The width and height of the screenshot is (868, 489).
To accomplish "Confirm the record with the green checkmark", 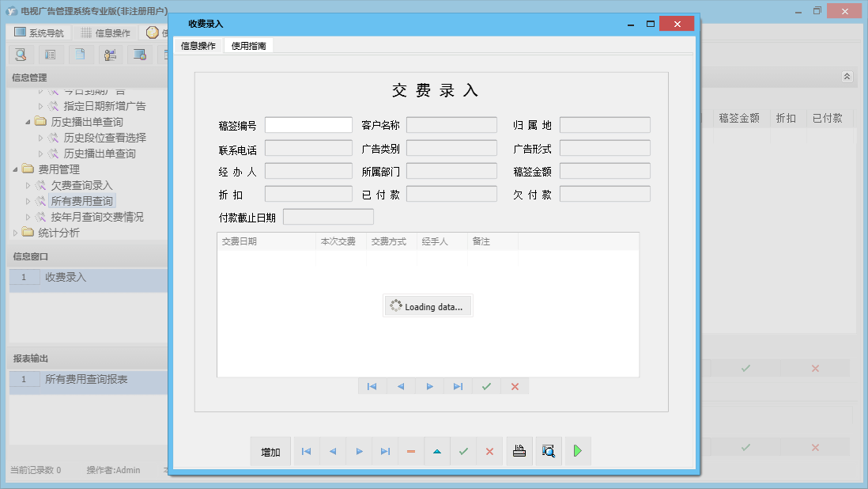I will pyautogui.click(x=464, y=451).
